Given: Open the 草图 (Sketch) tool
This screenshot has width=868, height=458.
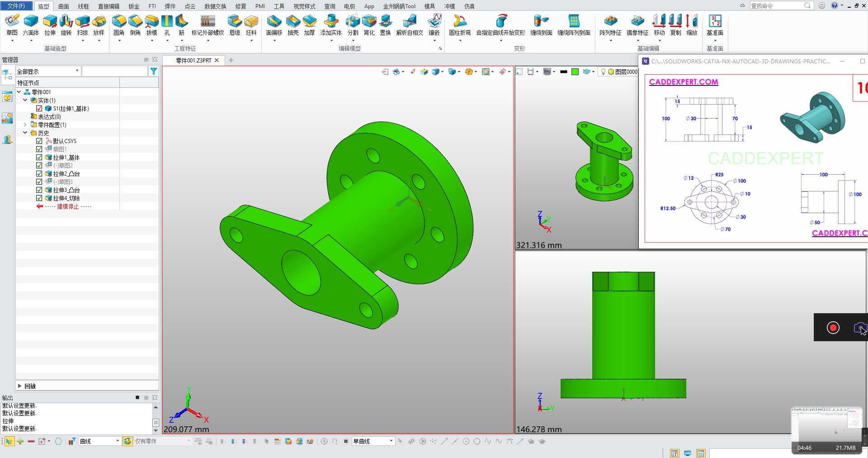Looking at the screenshot, I should [x=12, y=25].
